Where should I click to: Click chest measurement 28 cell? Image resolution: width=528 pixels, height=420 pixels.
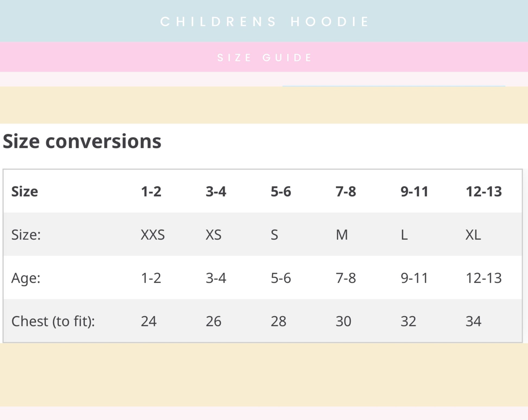(278, 321)
